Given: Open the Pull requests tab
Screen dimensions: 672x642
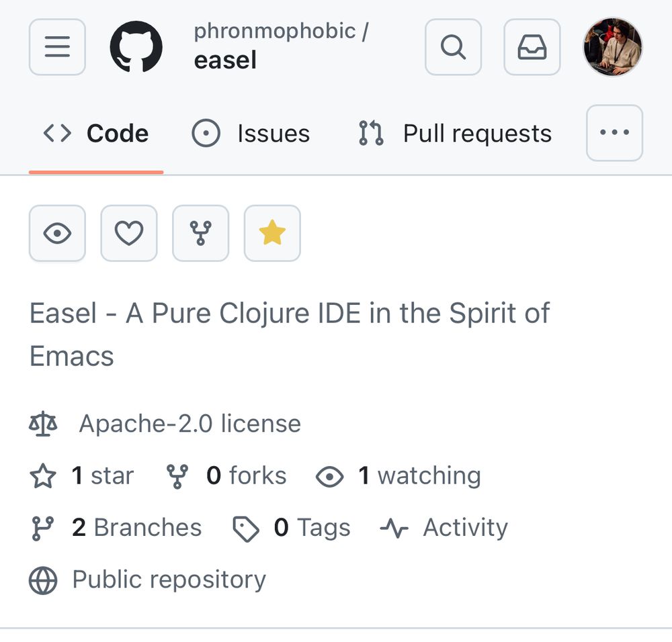Looking at the screenshot, I should tap(455, 133).
